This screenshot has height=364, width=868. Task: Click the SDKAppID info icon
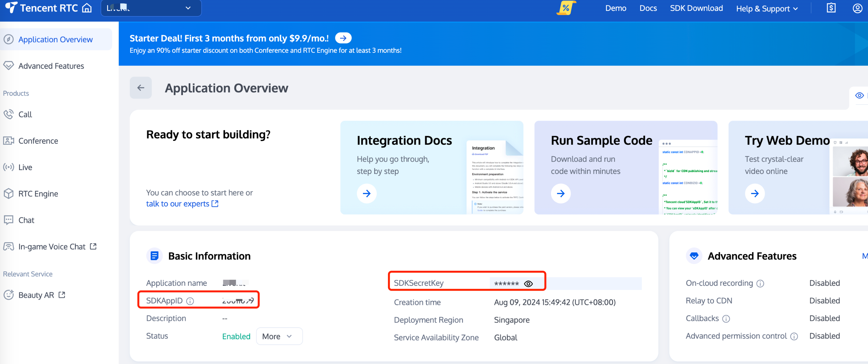tap(190, 301)
